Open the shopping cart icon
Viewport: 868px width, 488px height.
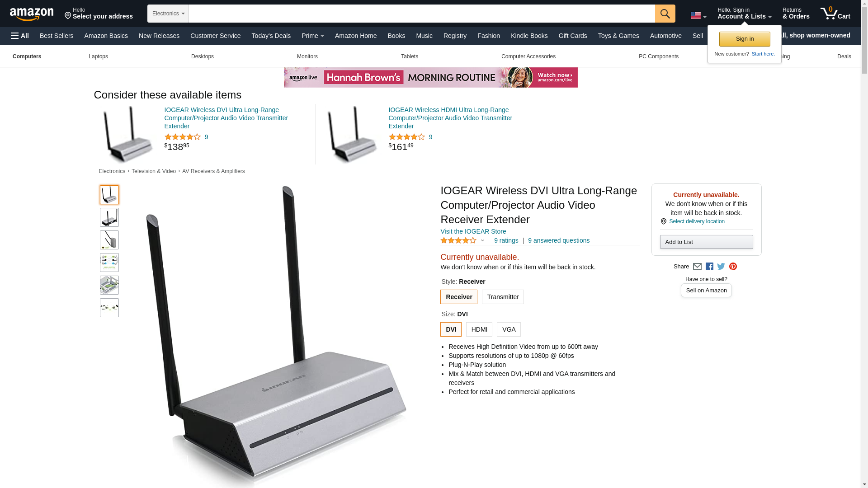pyautogui.click(x=835, y=14)
